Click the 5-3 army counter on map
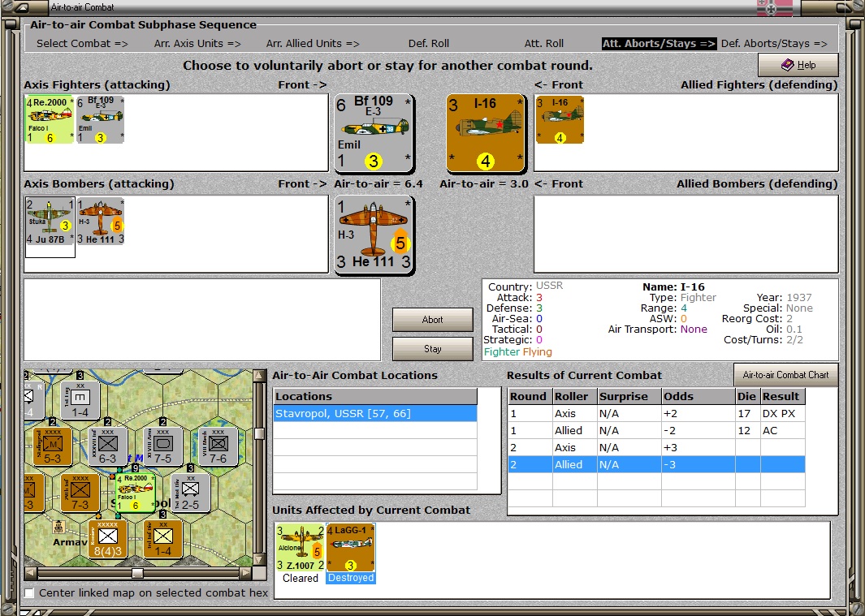This screenshot has width=865, height=616. (x=53, y=446)
